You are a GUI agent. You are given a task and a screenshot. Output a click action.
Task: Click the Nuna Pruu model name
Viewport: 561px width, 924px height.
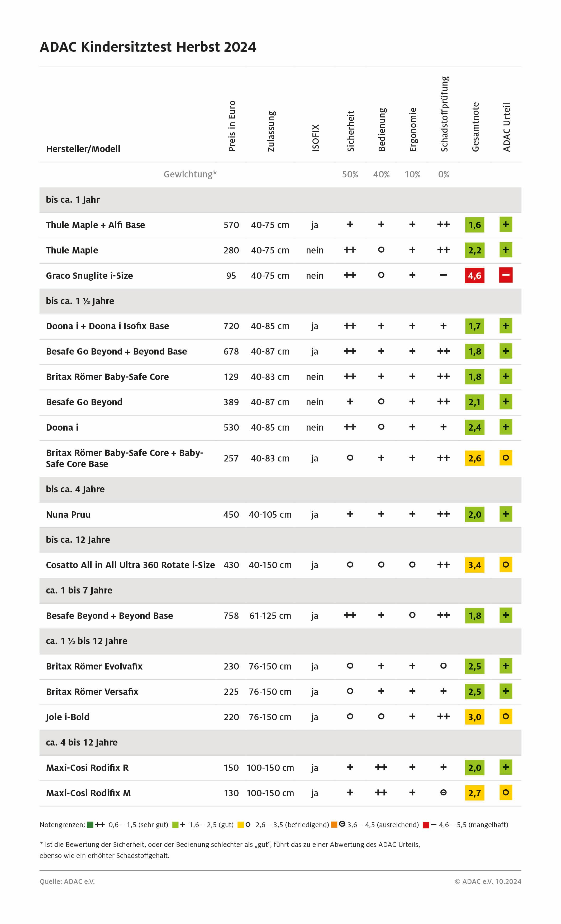(x=68, y=515)
